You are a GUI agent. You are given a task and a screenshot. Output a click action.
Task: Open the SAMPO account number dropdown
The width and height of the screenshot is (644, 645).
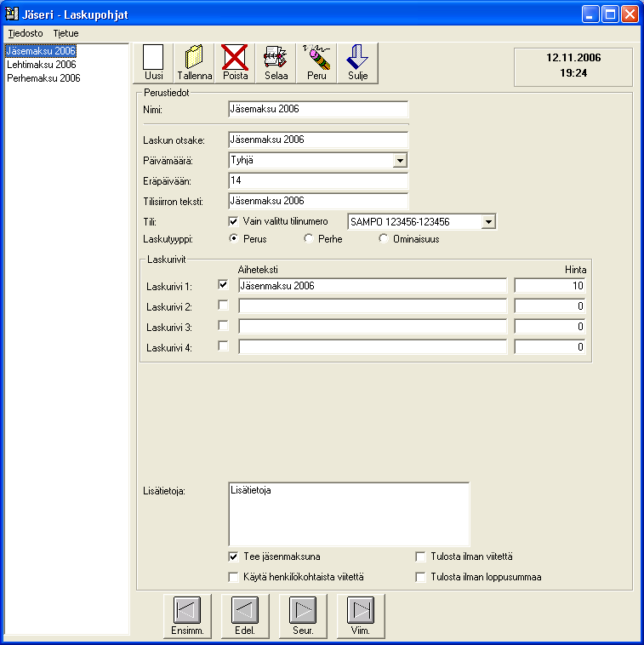pyautogui.click(x=488, y=222)
